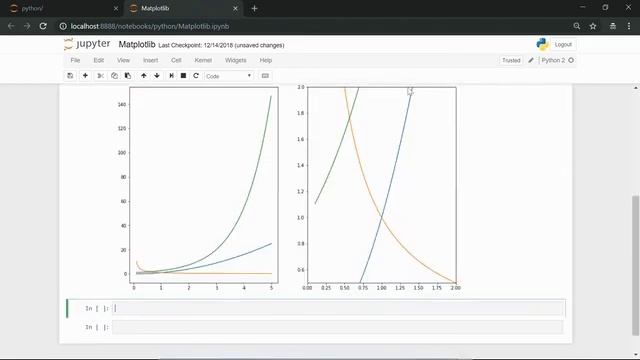Screen dimensions: 640x360
Task: Click the kernel idle circle indicator
Action: 571,60
